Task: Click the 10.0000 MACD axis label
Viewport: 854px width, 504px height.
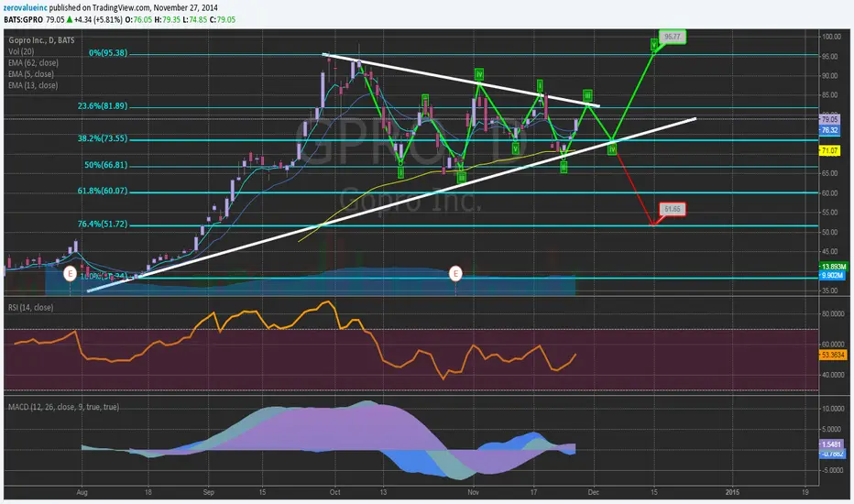Action: tap(833, 409)
